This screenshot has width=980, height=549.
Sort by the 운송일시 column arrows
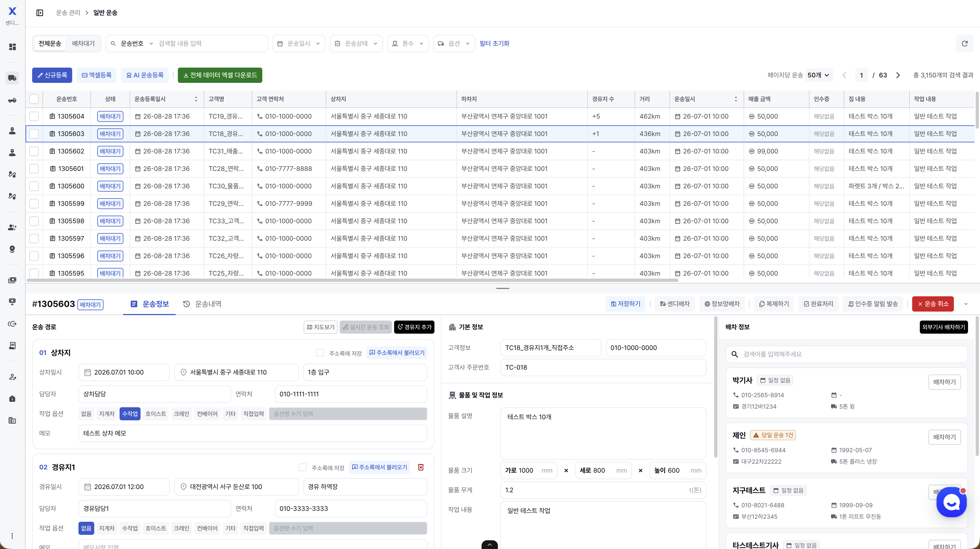(x=736, y=99)
